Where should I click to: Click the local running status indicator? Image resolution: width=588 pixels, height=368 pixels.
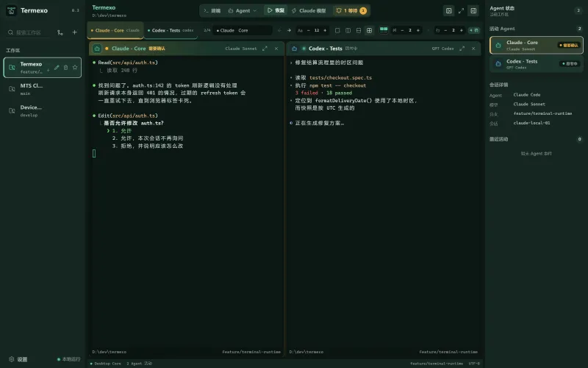(69, 359)
